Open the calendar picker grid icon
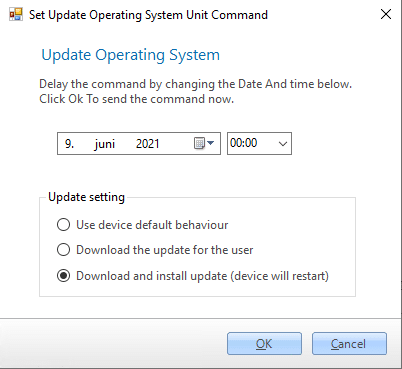 click(x=199, y=144)
